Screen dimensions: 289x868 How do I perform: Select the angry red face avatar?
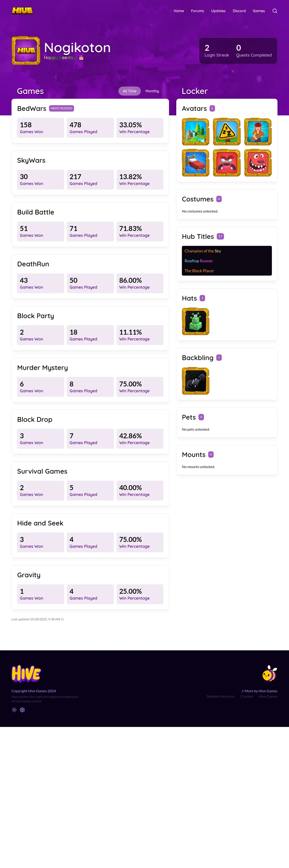pos(227,163)
